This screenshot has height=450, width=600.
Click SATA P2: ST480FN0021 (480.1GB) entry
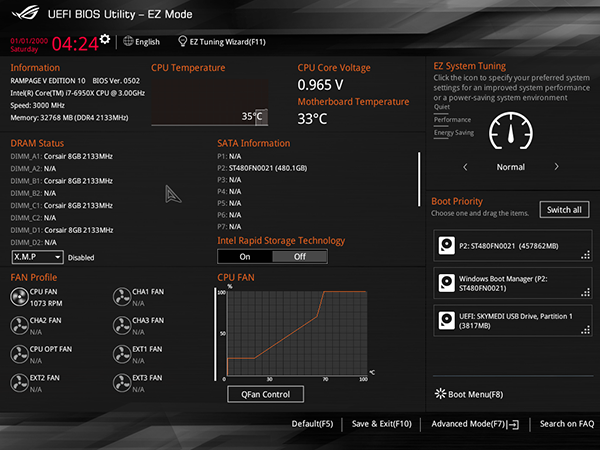coord(262,168)
